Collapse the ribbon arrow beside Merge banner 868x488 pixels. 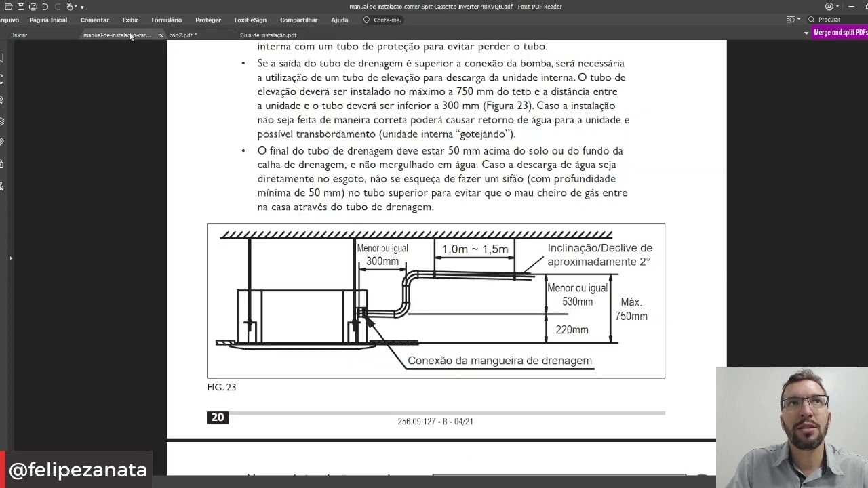pyautogui.click(x=806, y=33)
